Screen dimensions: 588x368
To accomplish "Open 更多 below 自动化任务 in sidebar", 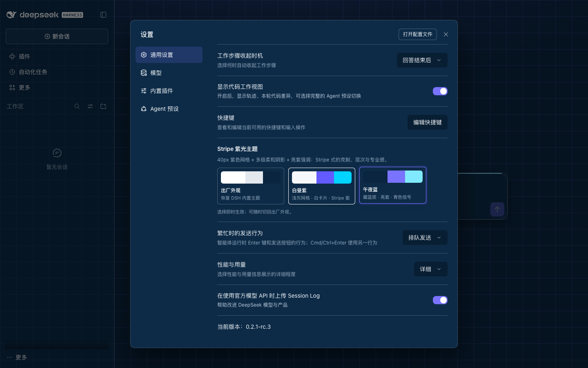I will coord(57,88).
